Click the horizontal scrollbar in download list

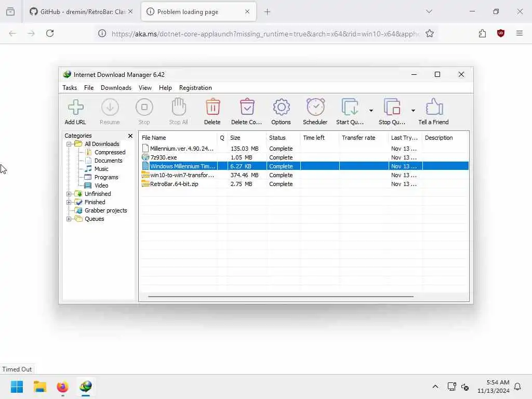pos(281,297)
